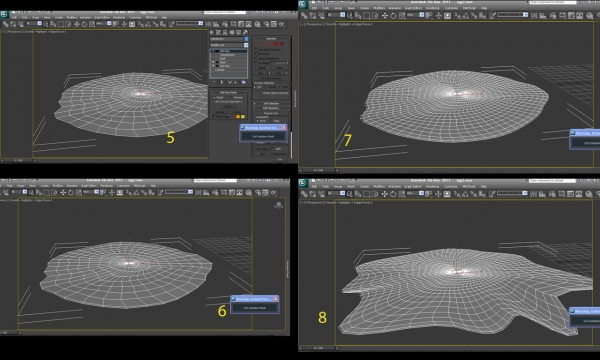Click the orange cage color swatch
This screenshot has height=360, width=600.
pyautogui.click(x=238, y=117)
